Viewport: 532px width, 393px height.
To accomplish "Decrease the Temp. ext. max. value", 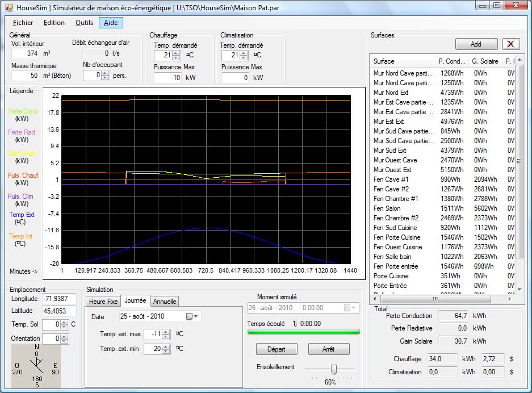I will click(x=166, y=336).
